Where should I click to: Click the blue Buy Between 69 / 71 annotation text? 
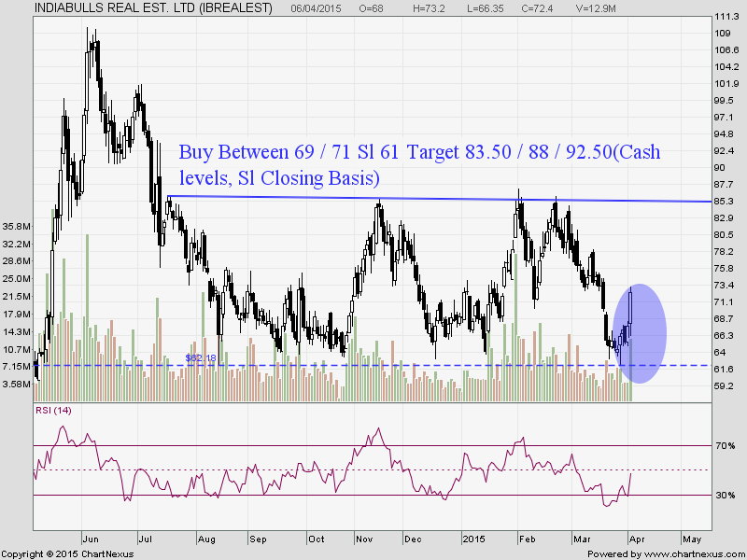[x=419, y=165]
